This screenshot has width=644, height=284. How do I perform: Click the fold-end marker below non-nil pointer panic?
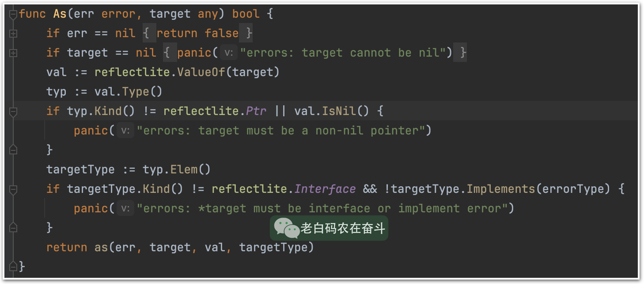13,150
